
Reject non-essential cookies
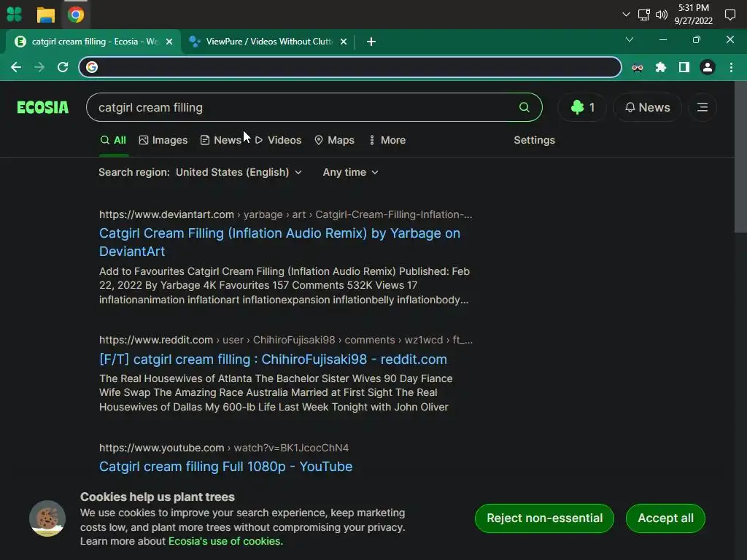(544, 518)
